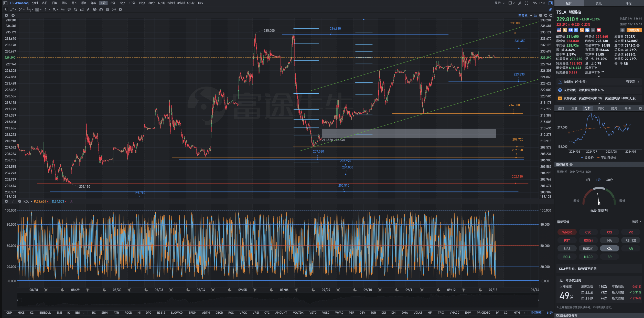
Task: Click the gray rectangle drawing on chart
Action: click(409, 133)
